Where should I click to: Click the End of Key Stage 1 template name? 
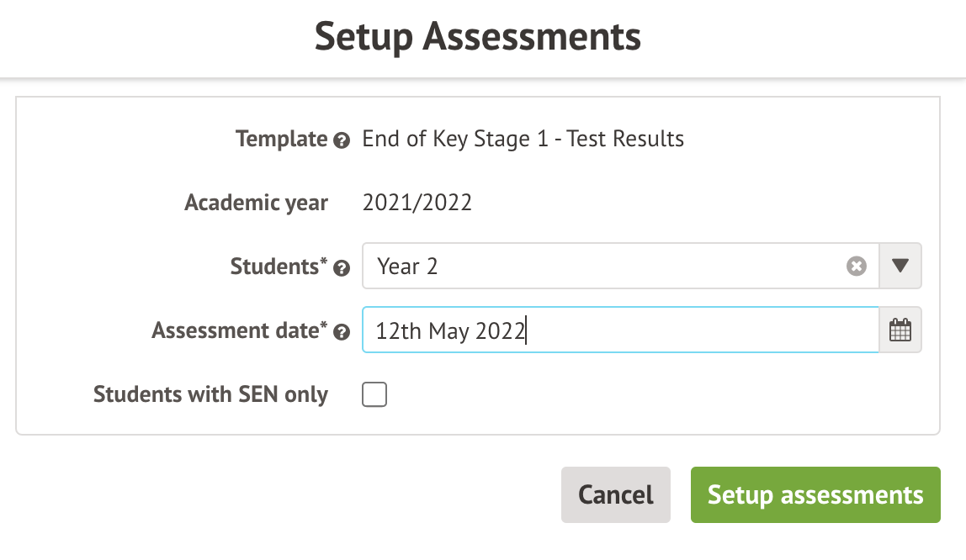pos(523,139)
